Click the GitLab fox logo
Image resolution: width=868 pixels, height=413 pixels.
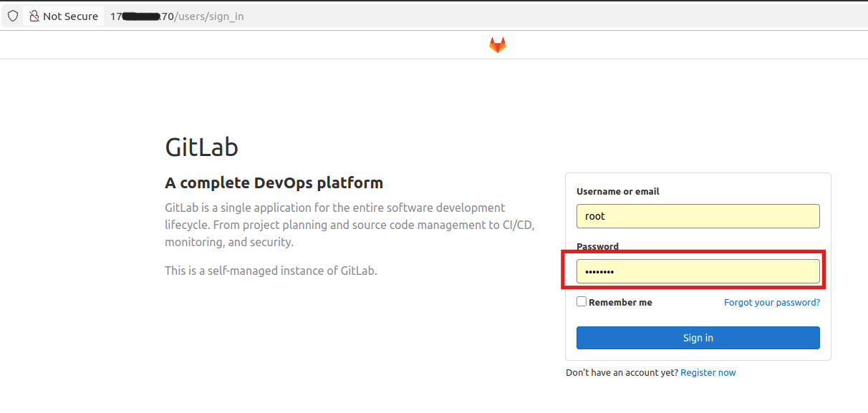(497, 44)
